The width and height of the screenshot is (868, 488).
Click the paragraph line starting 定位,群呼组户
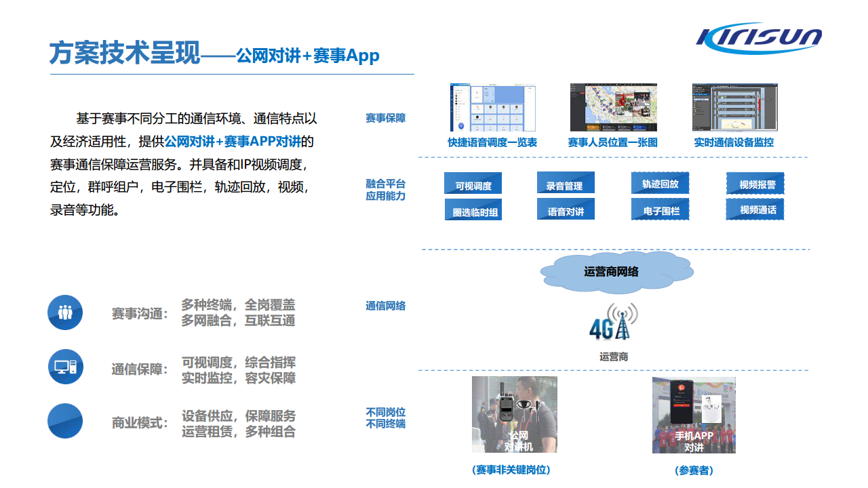[x=180, y=187]
